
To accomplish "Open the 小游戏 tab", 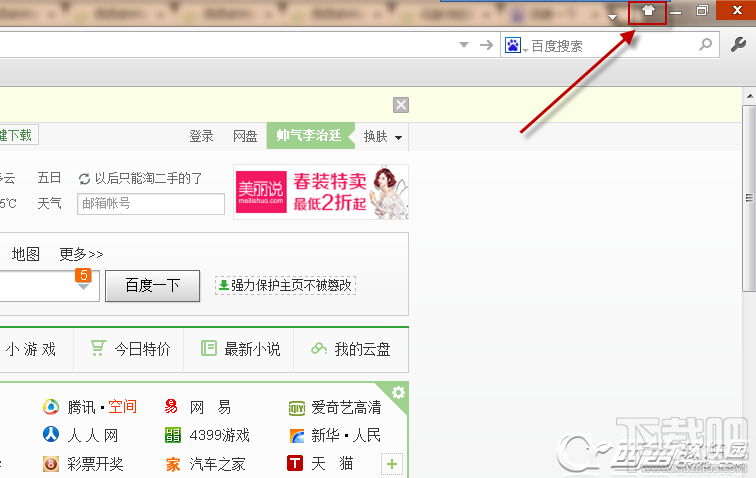I will tap(31, 349).
